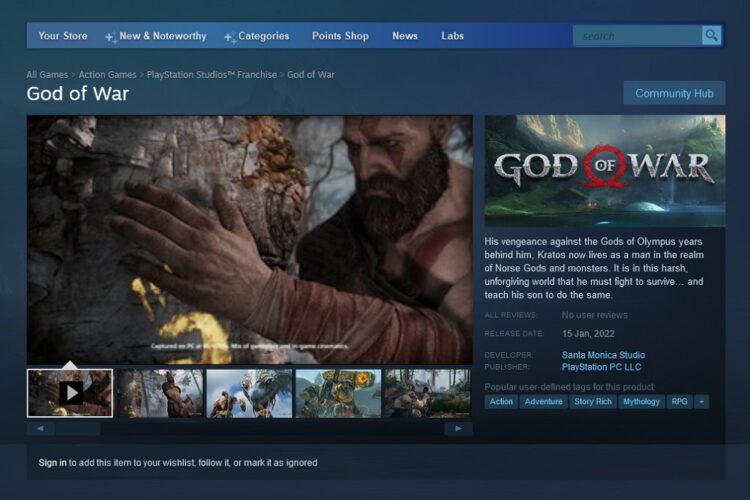View the last screenshot thumbnail by the lake
This screenshot has width=750, height=500.
tap(428, 393)
